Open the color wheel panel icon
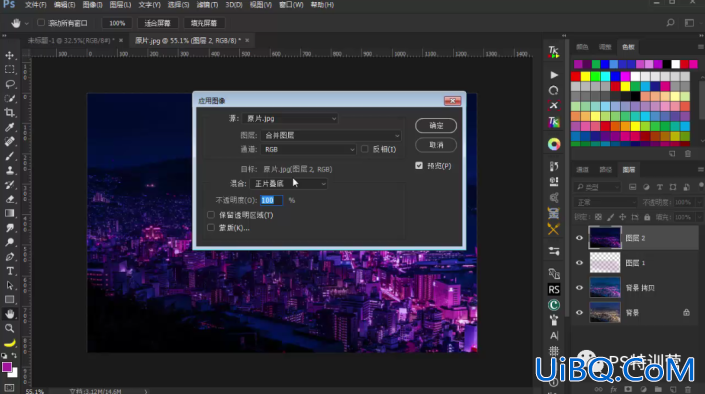 554,144
